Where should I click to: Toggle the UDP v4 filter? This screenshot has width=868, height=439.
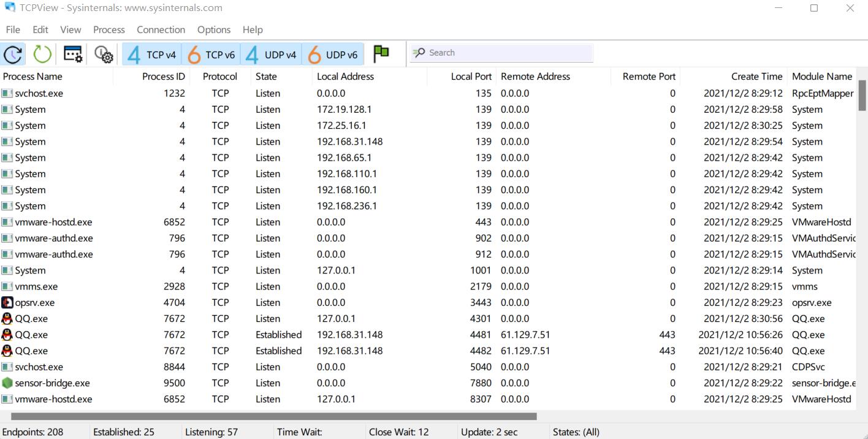click(x=271, y=55)
